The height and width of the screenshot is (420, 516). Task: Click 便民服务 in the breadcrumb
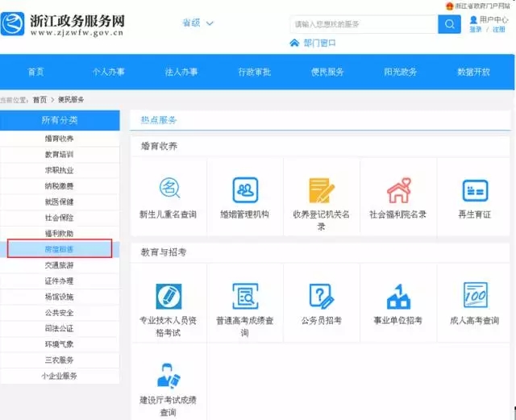pyautogui.click(x=71, y=99)
